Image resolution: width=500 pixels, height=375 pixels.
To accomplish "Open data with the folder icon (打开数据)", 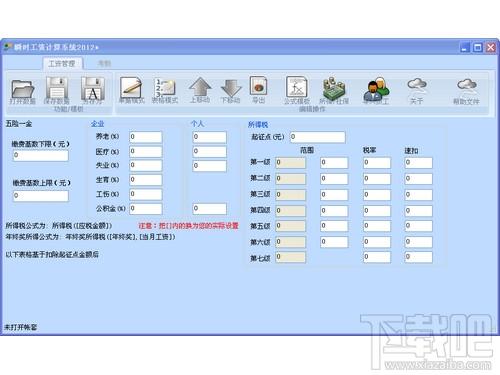I will click(x=23, y=89).
